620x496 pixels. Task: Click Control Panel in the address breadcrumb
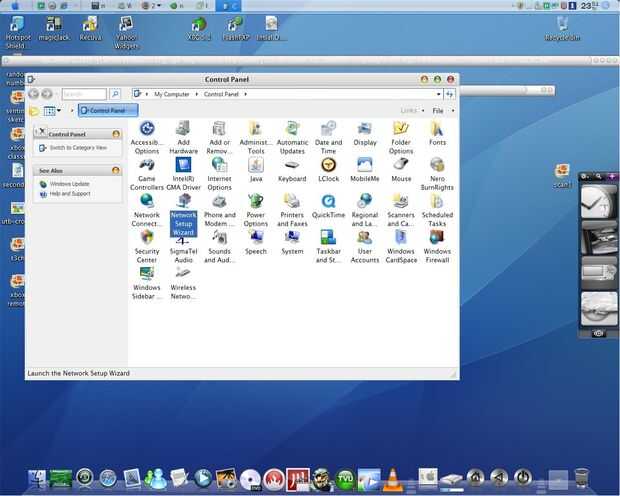coord(221,94)
